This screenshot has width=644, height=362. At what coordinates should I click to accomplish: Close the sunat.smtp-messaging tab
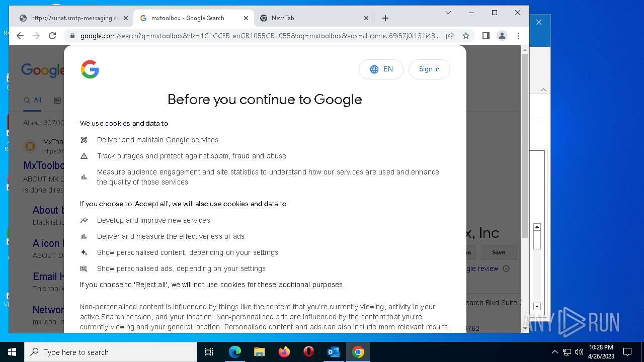[125, 18]
